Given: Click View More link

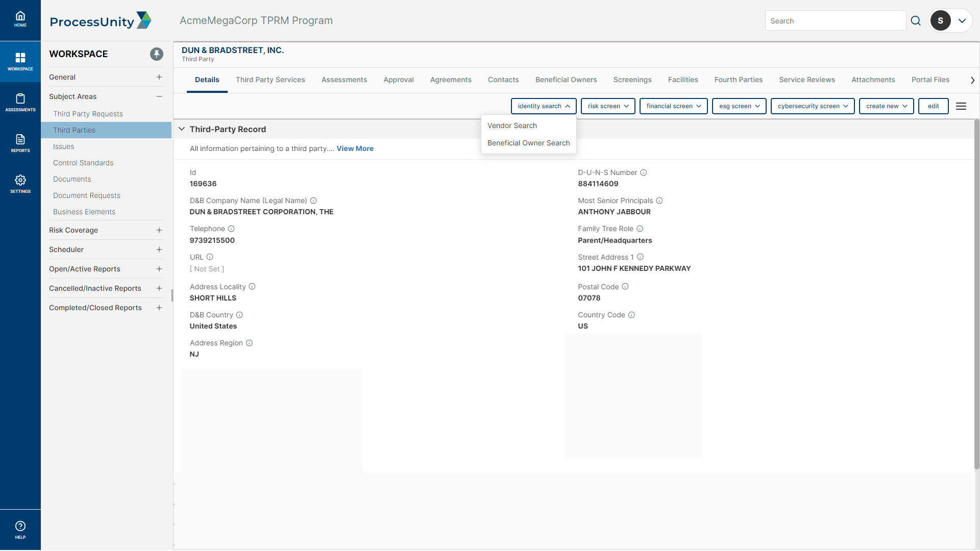Looking at the screenshot, I should (355, 148).
